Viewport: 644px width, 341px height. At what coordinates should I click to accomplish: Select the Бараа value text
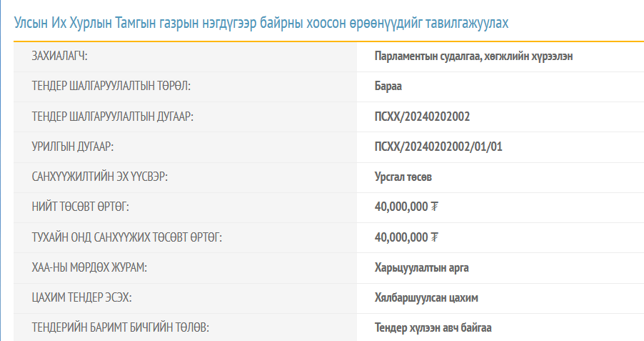388,87
